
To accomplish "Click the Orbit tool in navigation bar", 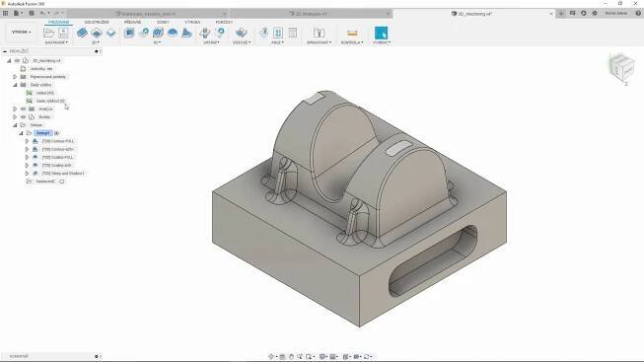I will (x=271, y=357).
